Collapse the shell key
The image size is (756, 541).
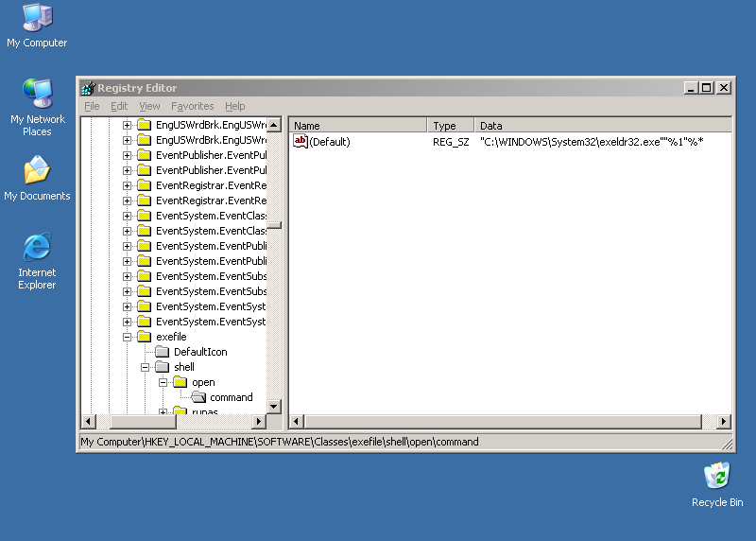(145, 367)
